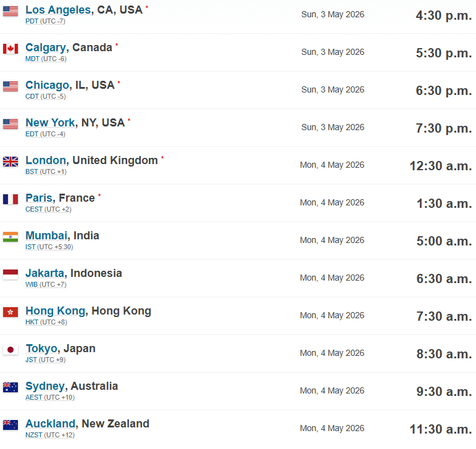Open the Sydney city link
This screenshot has width=476, height=449.
point(45,386)
